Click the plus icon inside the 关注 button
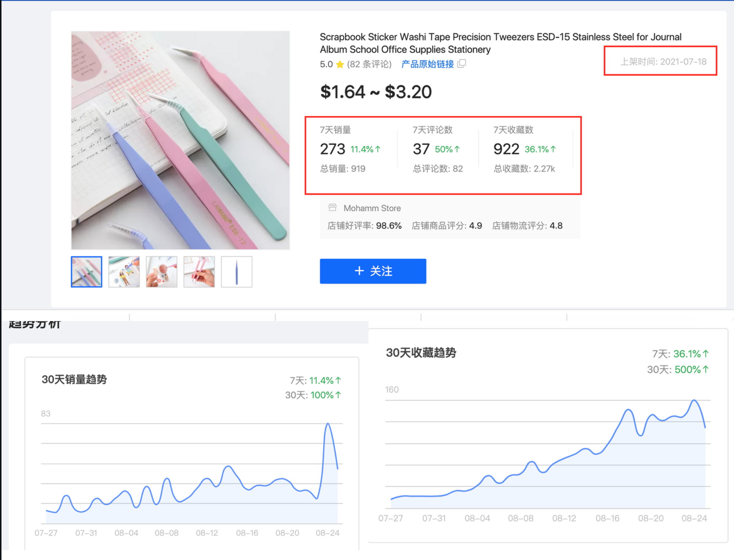The image size is (734, 560). tap(359, 271)
